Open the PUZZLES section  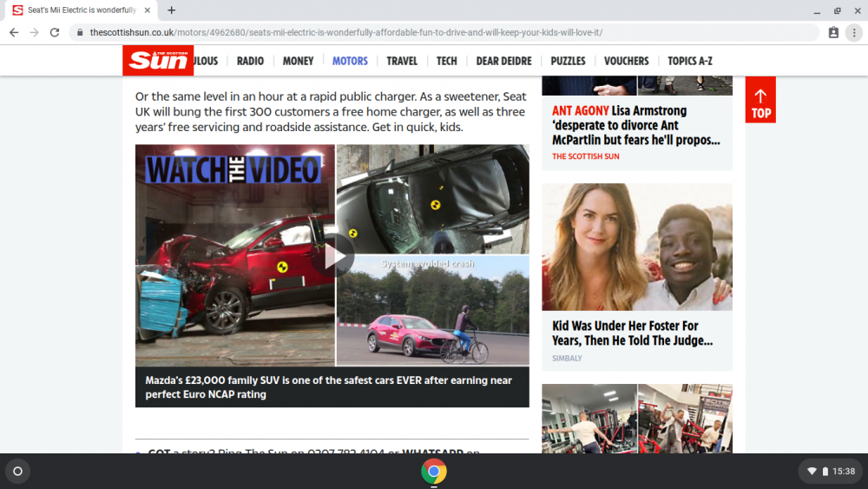click(568, 61)
